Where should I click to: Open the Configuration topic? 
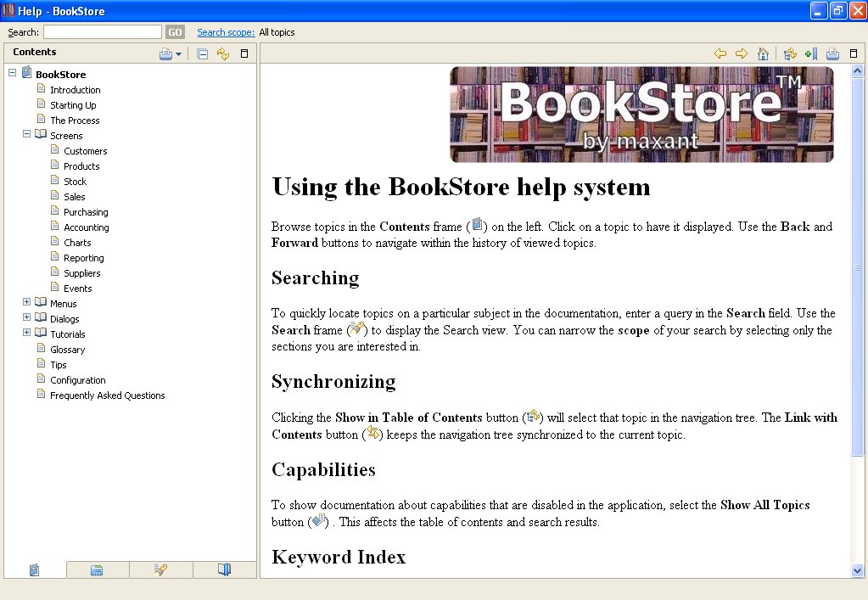(x=77, y=380)
